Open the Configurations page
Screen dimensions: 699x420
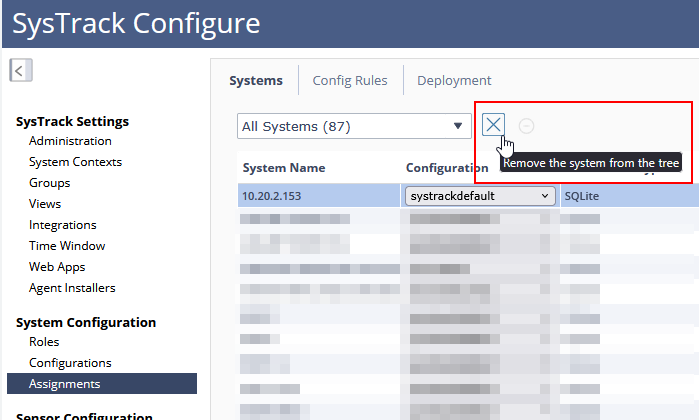(x=70, y=363)
